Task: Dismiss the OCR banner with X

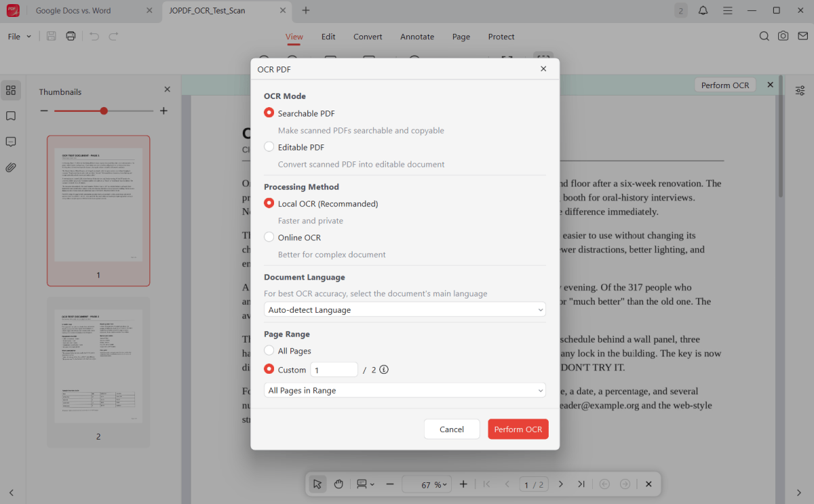Action: pyautogui.click(x=770, y=85)
